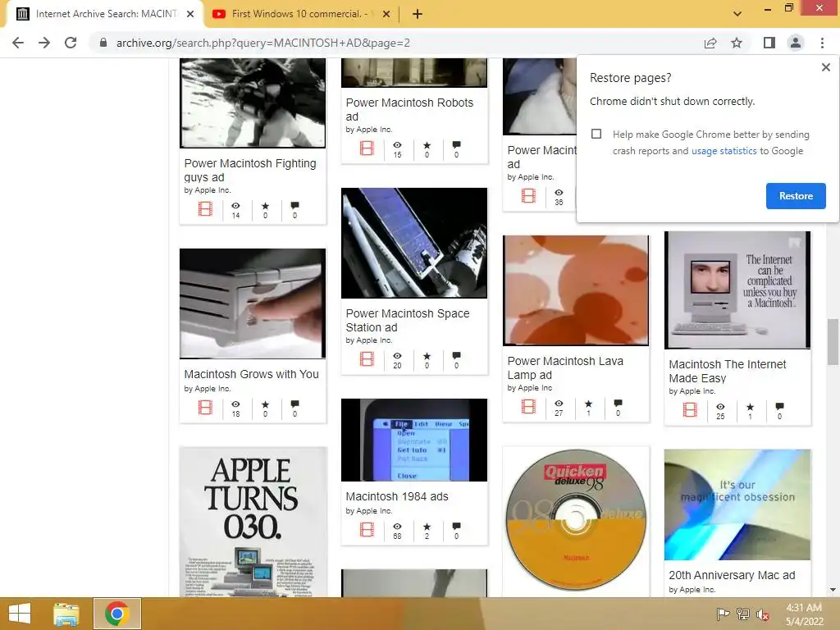Screen dimensions: 840x630
Task: Click movie icon under Lava Lamp ad
Action: 529,407
